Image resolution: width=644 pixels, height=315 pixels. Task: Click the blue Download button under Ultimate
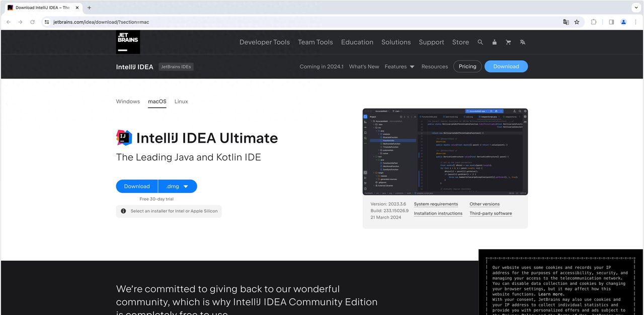coord(137,186)
